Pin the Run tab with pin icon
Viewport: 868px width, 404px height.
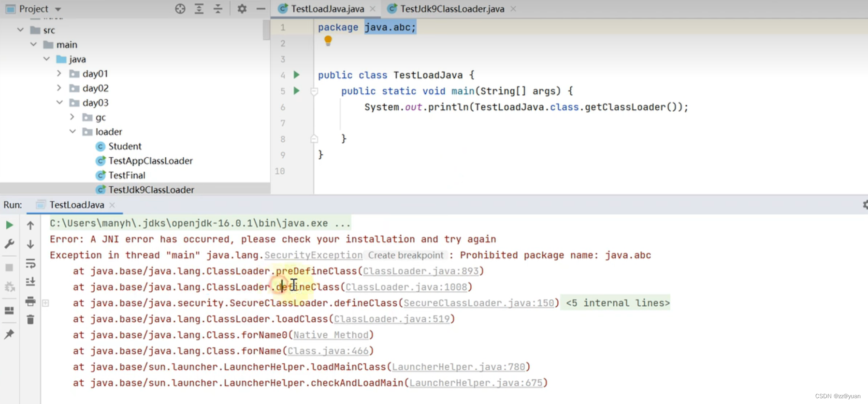pyautogui.click(x=9, y=334)
